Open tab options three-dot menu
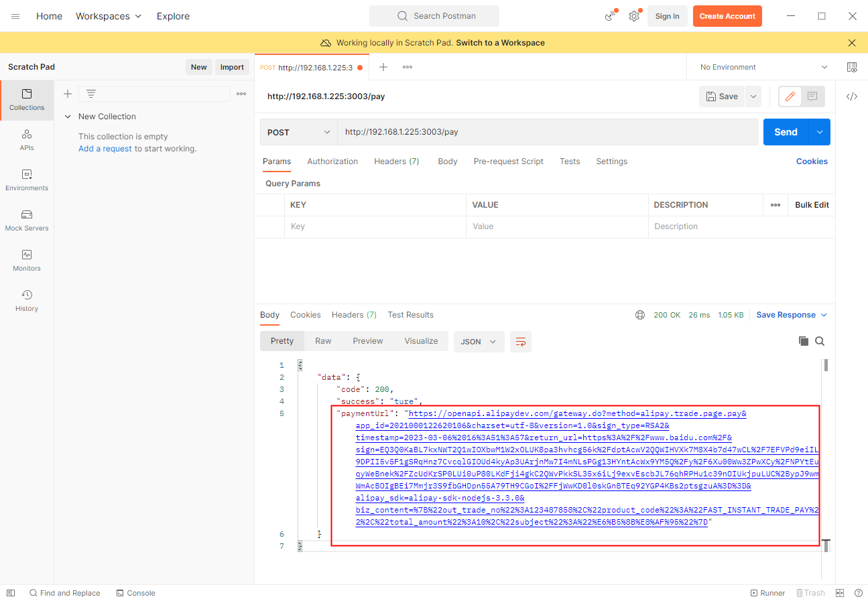The width and height of the screenshot is (868, 601). coord(408,67)
